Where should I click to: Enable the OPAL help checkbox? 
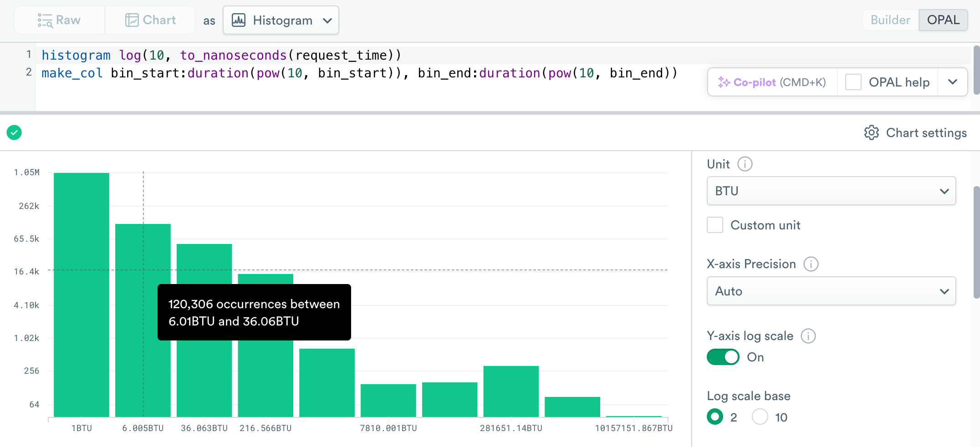[853, 82]
